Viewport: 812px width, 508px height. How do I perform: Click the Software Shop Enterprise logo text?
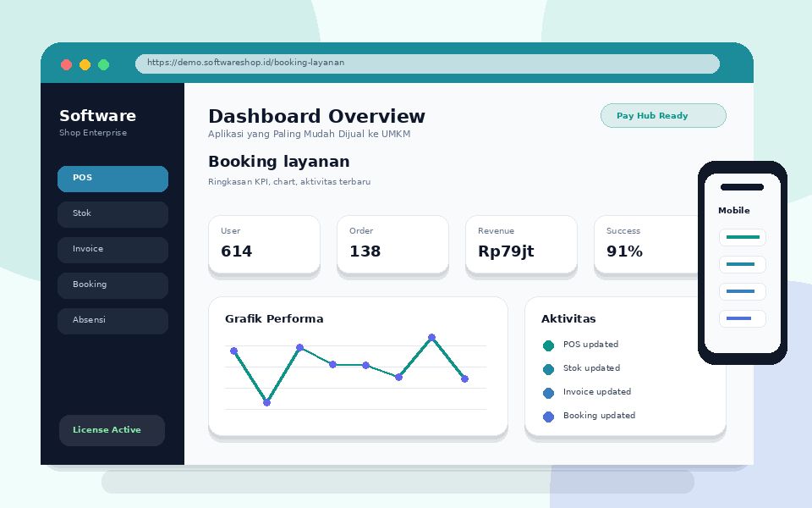97,122
